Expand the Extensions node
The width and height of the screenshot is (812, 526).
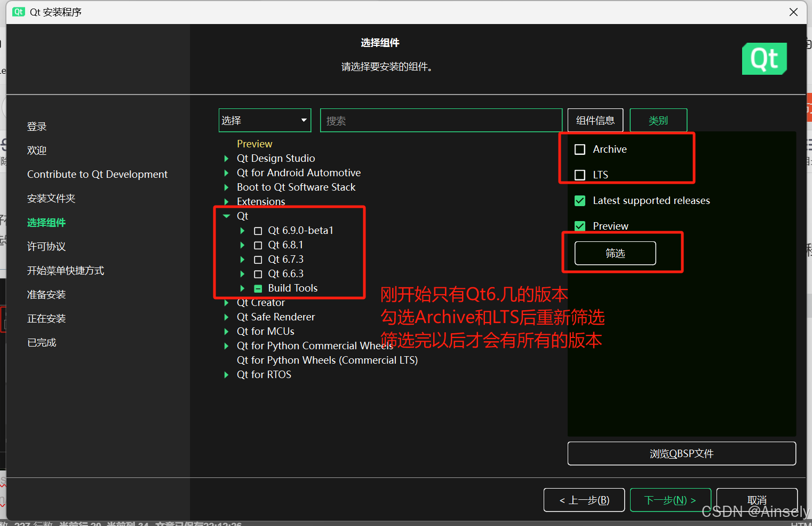pyautogui.click(x=226, y=202)
